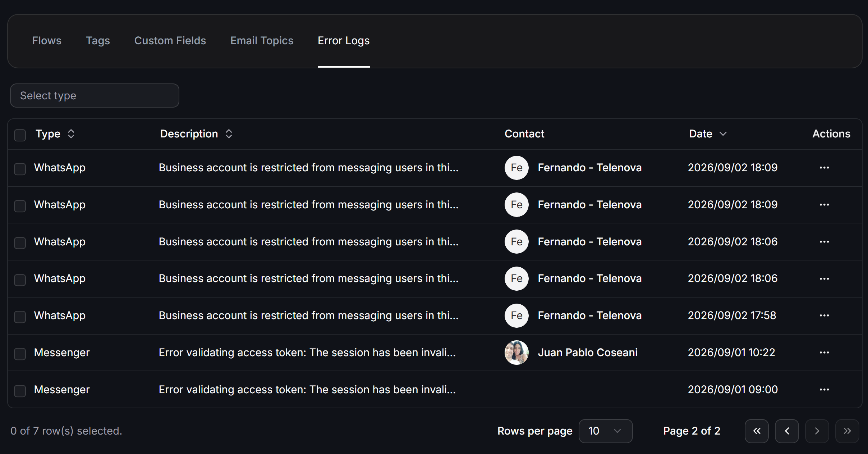Click Fernando - Telenova in 17:58 row
The height and width of the screenshot is (454, 868).
point(589,315)
